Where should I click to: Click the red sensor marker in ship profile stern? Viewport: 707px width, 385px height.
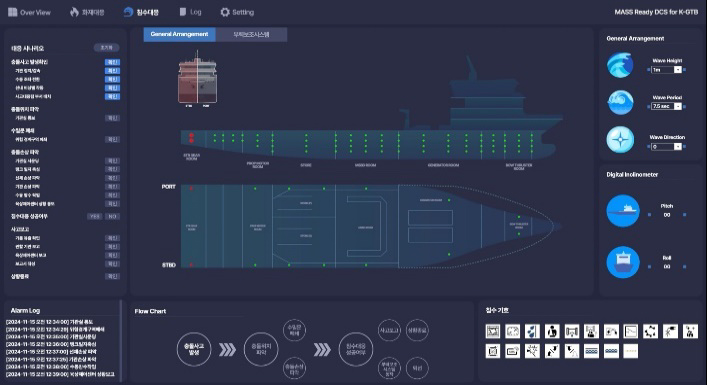click(x=191, y=138)
